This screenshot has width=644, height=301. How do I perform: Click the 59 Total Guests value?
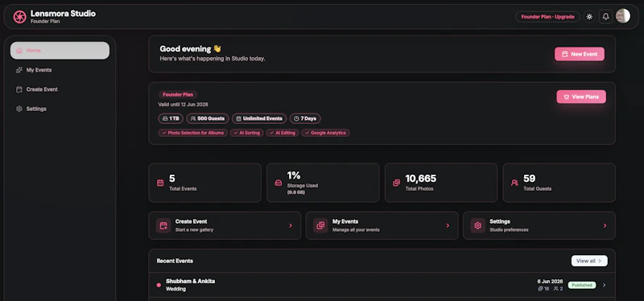[x=530, y=179]
